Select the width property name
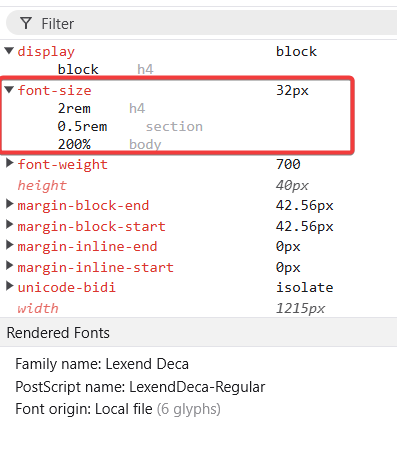The width and height of the screenshot is (397, 453). click(x=38, y=308)
